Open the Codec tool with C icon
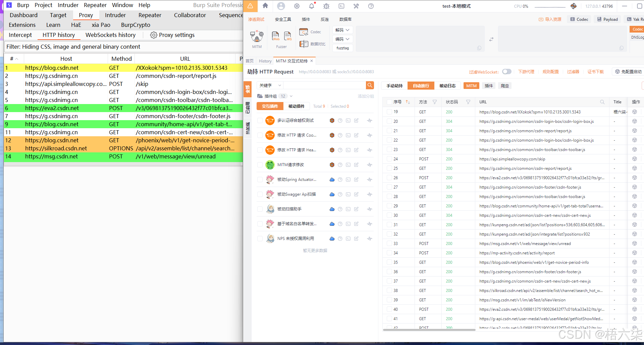Viewport: 644px width, 345px height. click(304, 32)
